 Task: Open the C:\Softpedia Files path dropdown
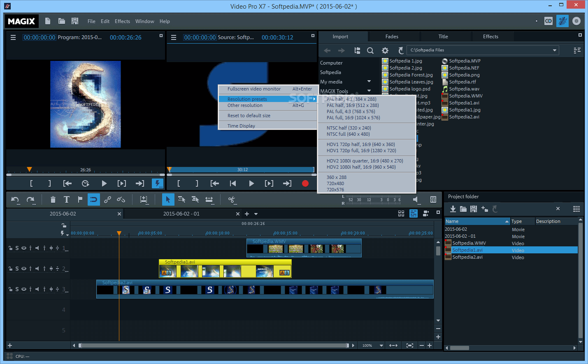(555, 50)
